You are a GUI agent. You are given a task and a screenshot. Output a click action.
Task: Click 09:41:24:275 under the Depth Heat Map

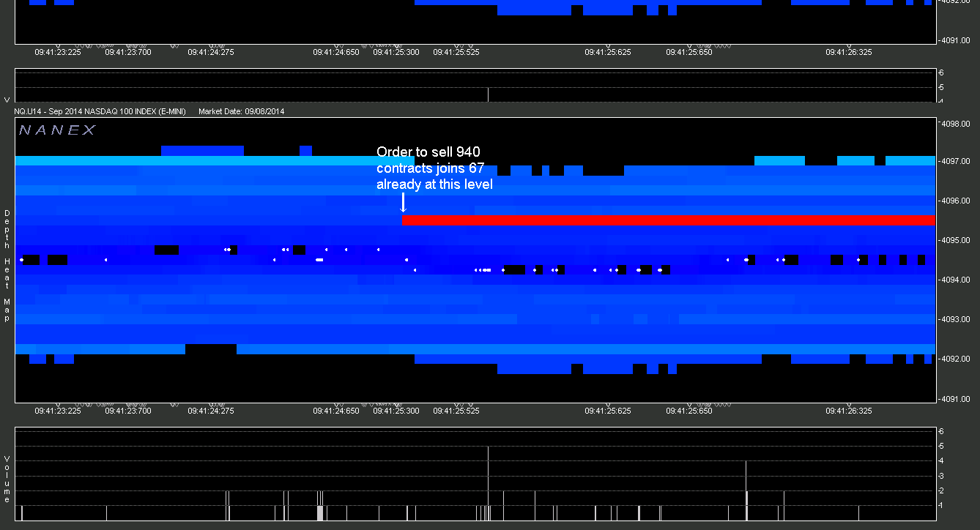[x=211, y=411]
